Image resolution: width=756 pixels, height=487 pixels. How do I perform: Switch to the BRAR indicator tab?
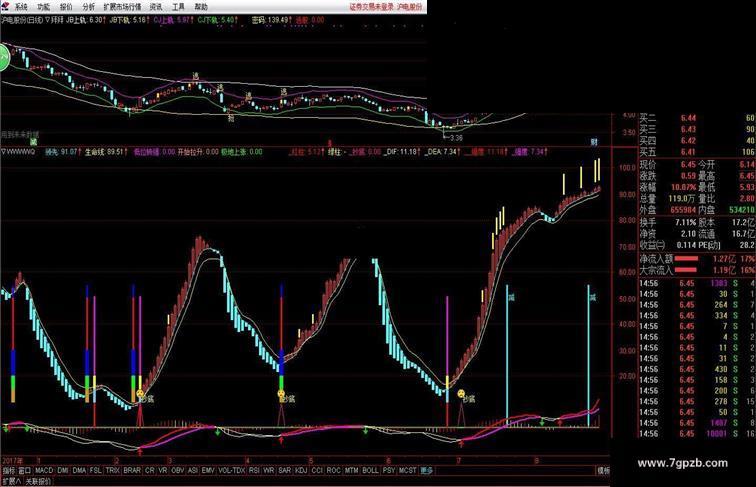pyautogui.click(x=132, y=470)
